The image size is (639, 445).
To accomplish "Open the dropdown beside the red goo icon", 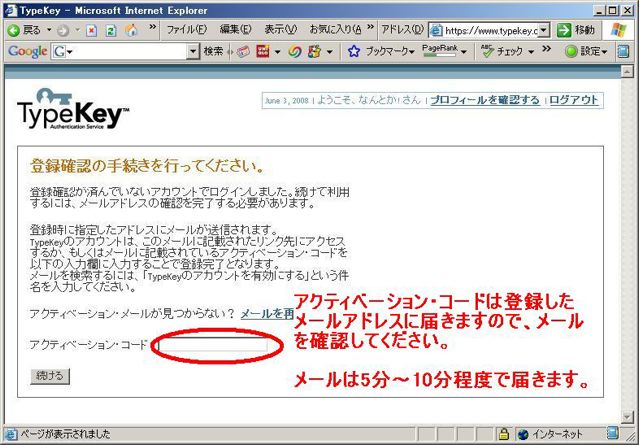I will pos(278,52).
